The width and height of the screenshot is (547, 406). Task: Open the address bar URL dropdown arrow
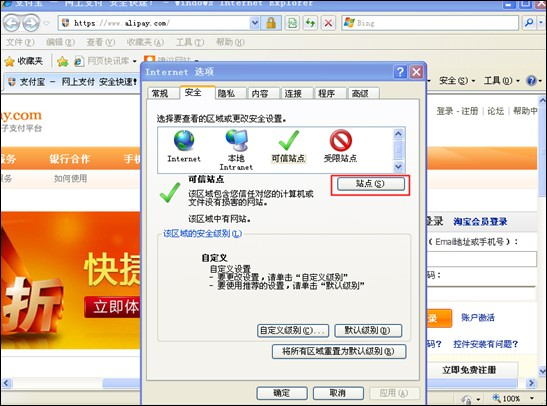click(x=255, y=23)
